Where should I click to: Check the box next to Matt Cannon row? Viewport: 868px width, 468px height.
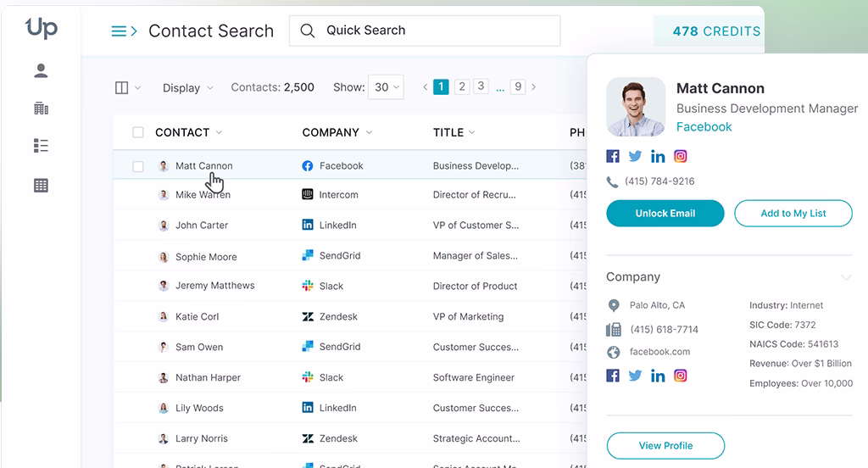click(x=138, y=166)
